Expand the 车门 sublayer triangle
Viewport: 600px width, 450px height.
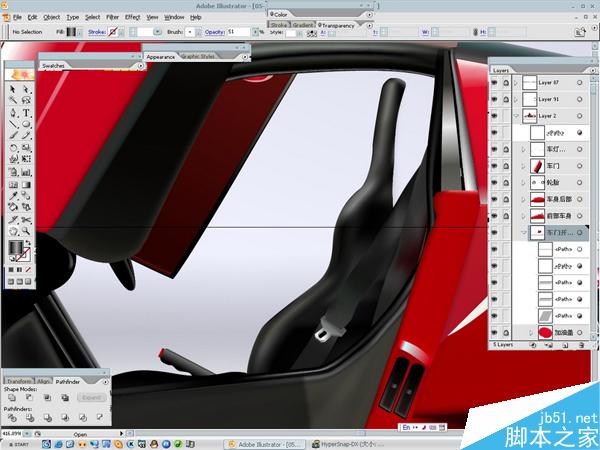coord(524,166)
